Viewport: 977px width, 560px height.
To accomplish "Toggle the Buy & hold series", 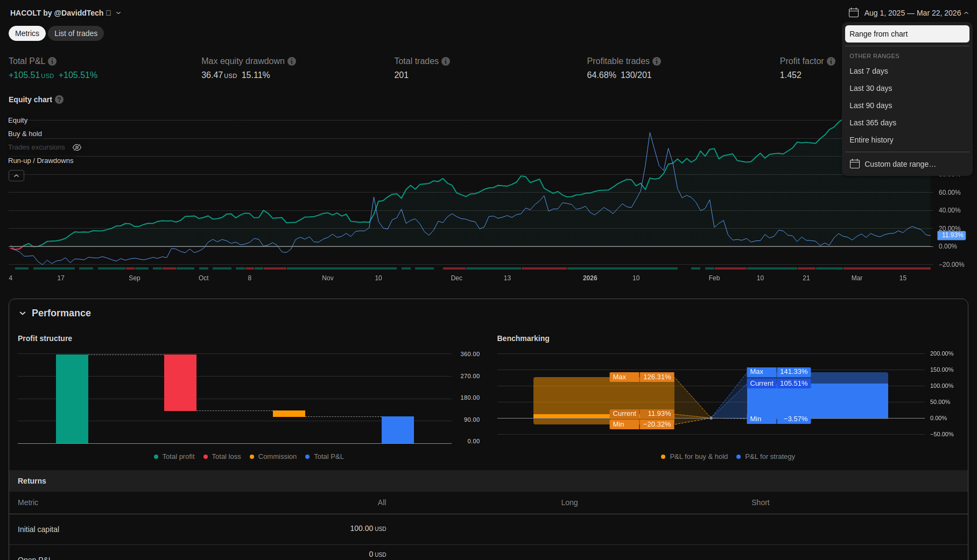I will click(25, 134).
